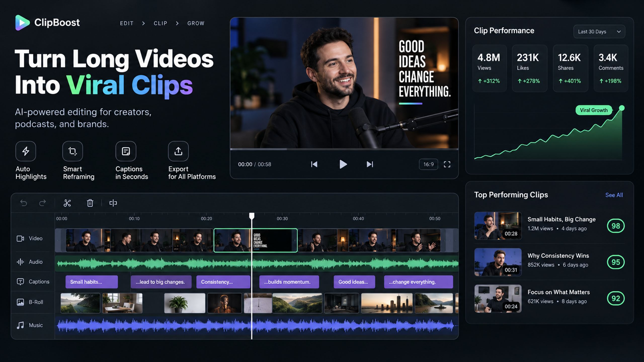This screenshot has height=362, width=644.
Task: Select the "Good ideas..." caption block
Action: point(354,282)
